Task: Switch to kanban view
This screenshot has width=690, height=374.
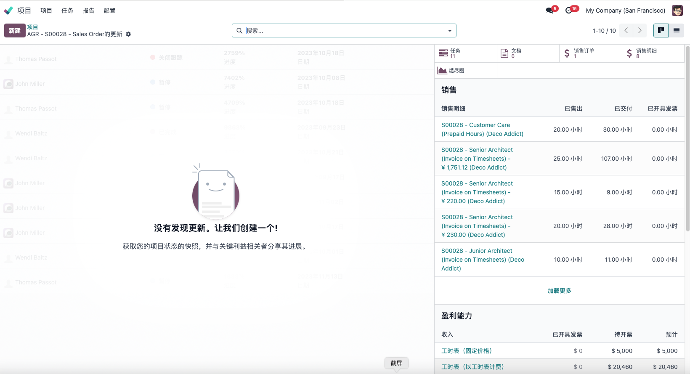Action: tap(661, 30)
